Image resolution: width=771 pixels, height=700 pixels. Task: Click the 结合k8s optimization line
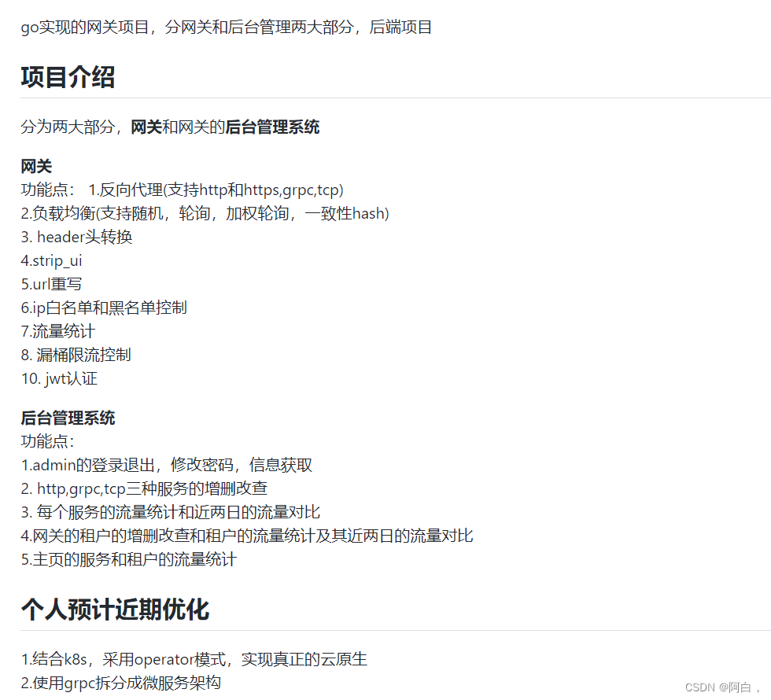195,659
